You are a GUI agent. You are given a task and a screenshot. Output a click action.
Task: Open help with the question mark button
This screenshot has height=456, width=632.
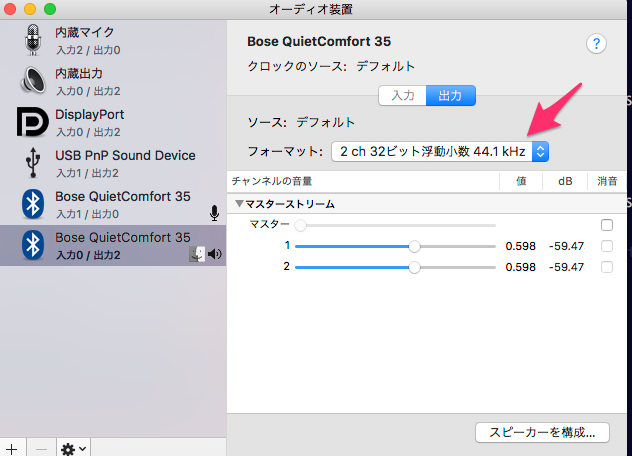(596, 44)
